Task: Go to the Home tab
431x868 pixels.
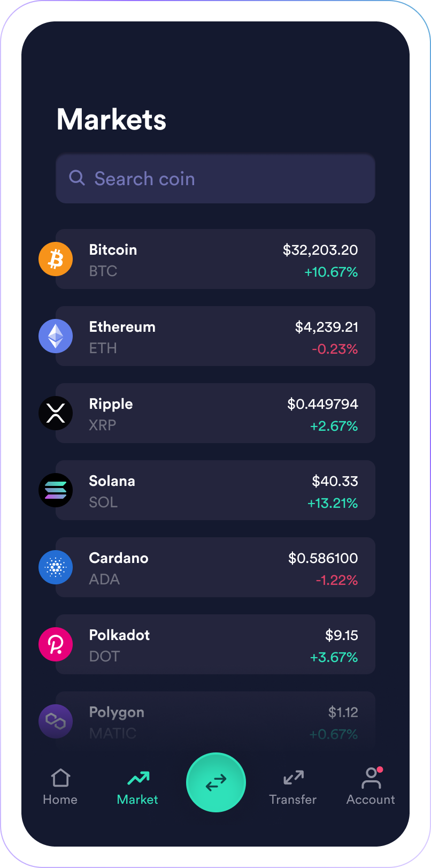Action: pyautogui.click(x=60, y=787)
